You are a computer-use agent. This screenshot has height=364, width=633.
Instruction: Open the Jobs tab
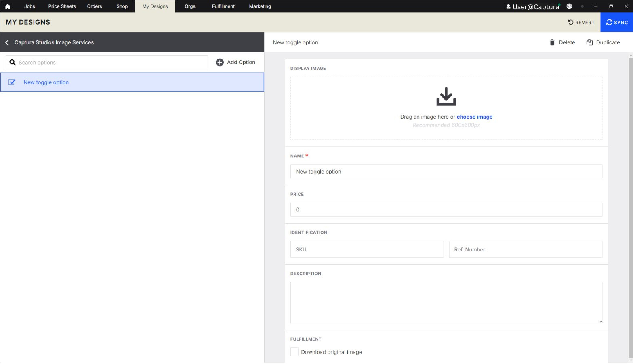(29, 6)
